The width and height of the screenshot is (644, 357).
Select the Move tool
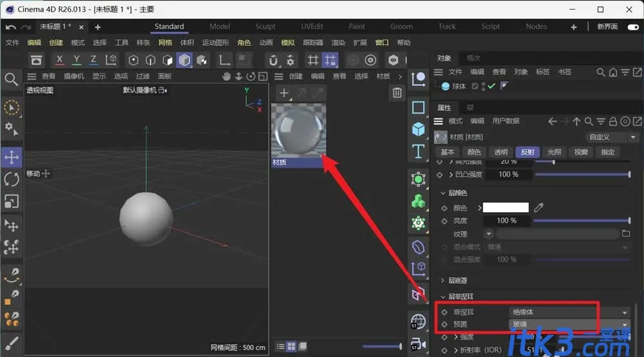(12, 157)
